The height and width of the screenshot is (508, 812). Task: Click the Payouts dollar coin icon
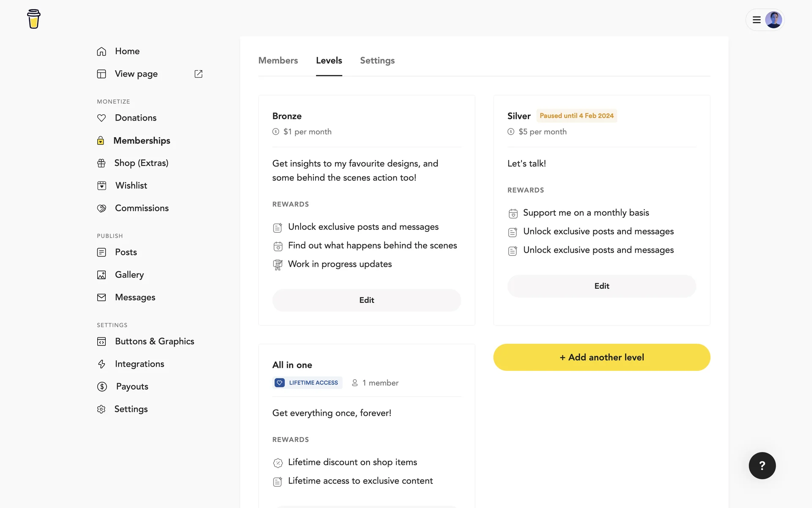pos(102,387)
